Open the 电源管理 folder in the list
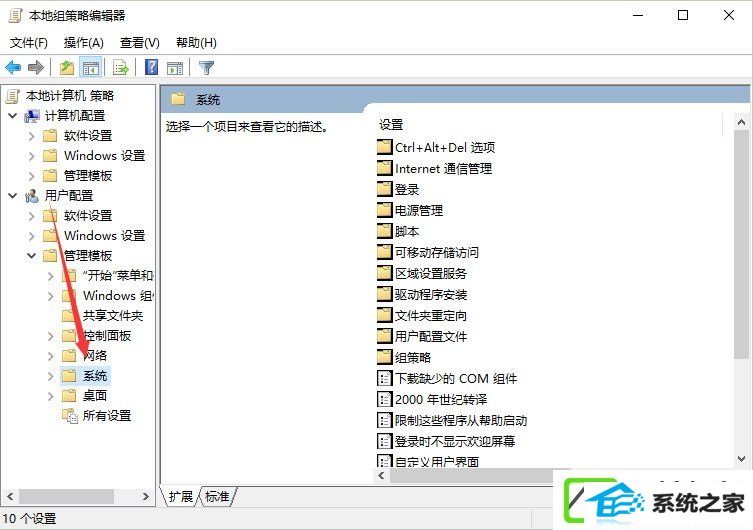Image resolution: width=753 pixels, height=530 pixels. click(418, 210)
